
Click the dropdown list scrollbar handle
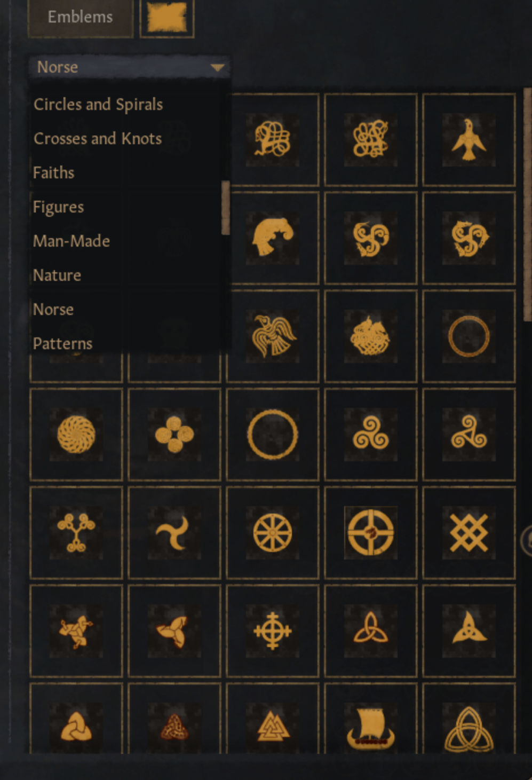coord(226,208)
